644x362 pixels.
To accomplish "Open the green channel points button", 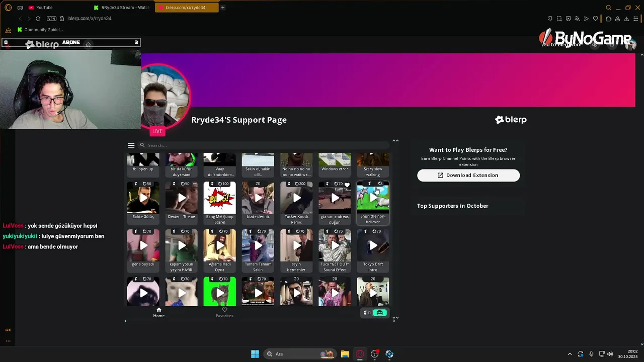I will [380, 313].
